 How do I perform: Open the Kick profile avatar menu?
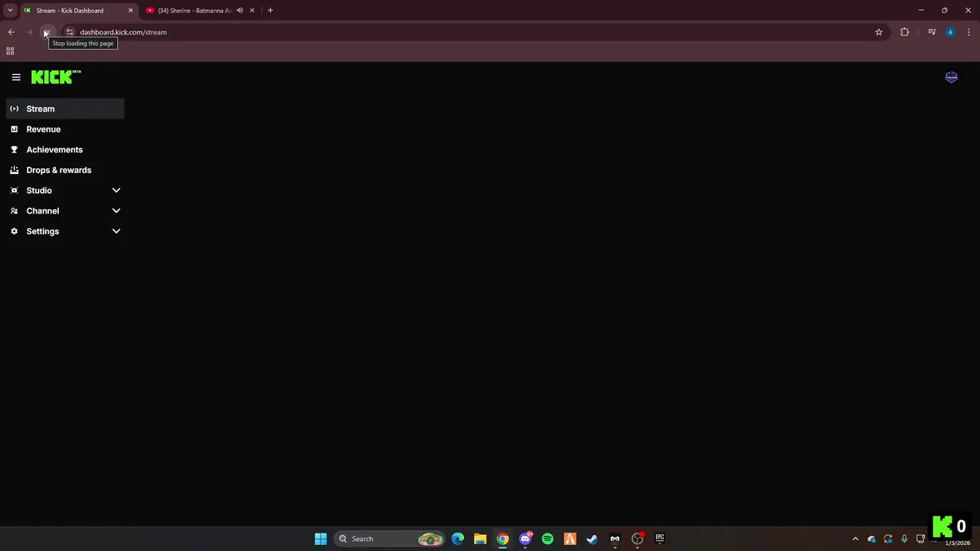951,77
